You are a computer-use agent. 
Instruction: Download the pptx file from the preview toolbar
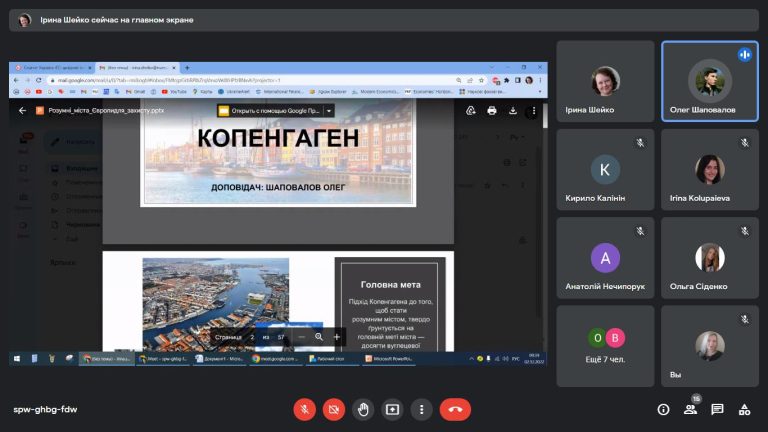coord(513,111)
